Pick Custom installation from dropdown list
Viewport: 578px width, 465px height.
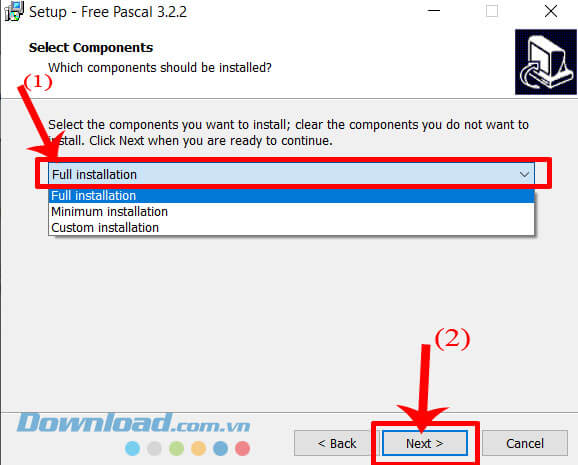click(291, 228)
